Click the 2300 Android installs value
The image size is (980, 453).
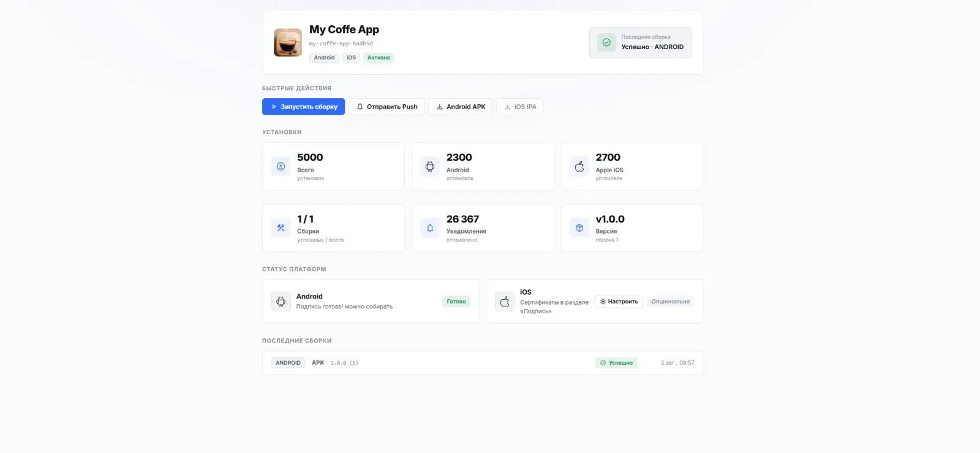pos(459,158)
